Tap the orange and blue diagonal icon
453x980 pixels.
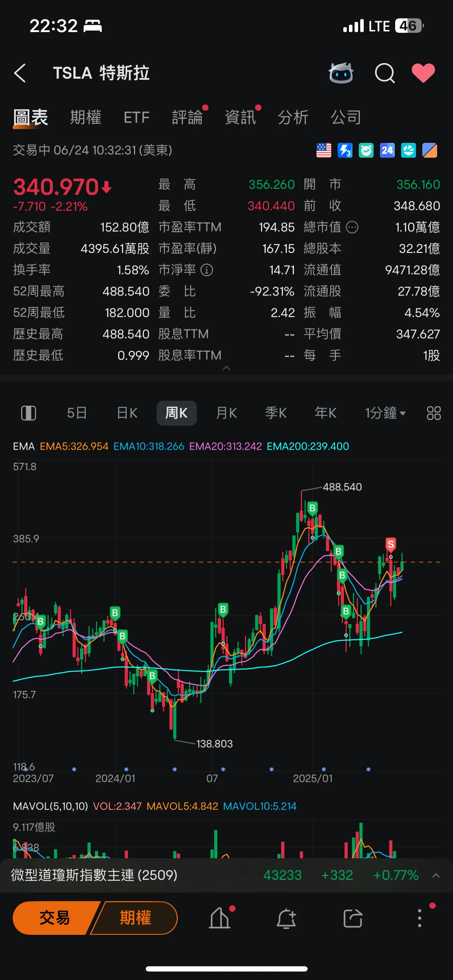[430, 150]
